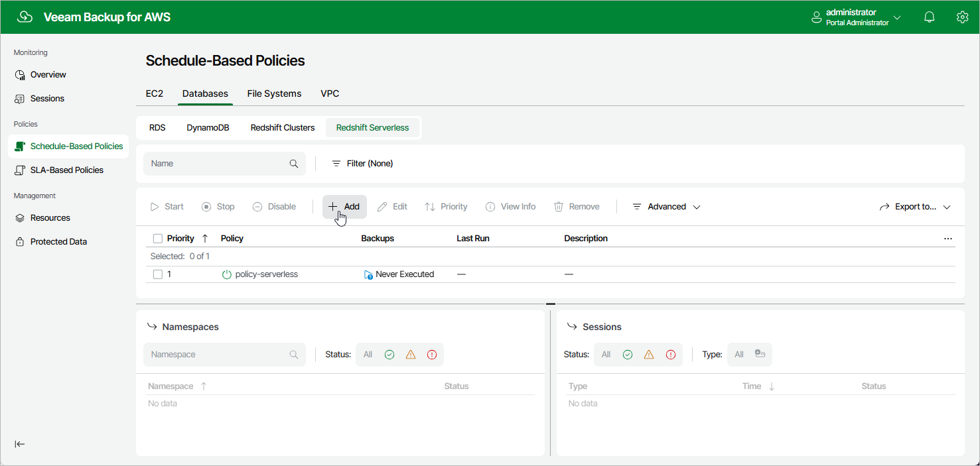Tick the select-all policies checkbox

click(x=158, y=239)
